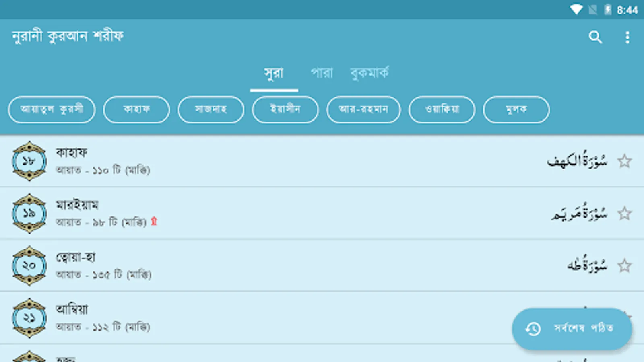The width and height of the screenshot is (644, 362).
Task: Open the three-dot overflow menu
Action: 627,37
